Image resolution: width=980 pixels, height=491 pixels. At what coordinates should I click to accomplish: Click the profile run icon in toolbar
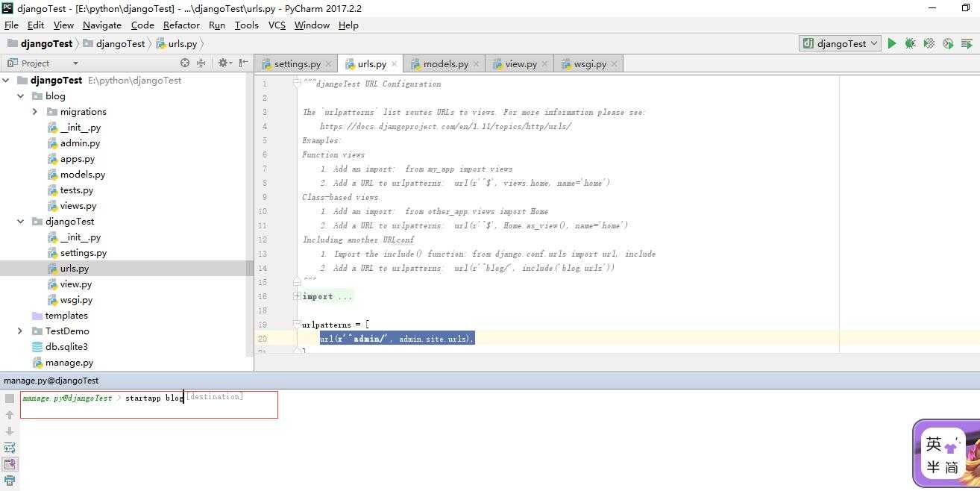point(948,43)
